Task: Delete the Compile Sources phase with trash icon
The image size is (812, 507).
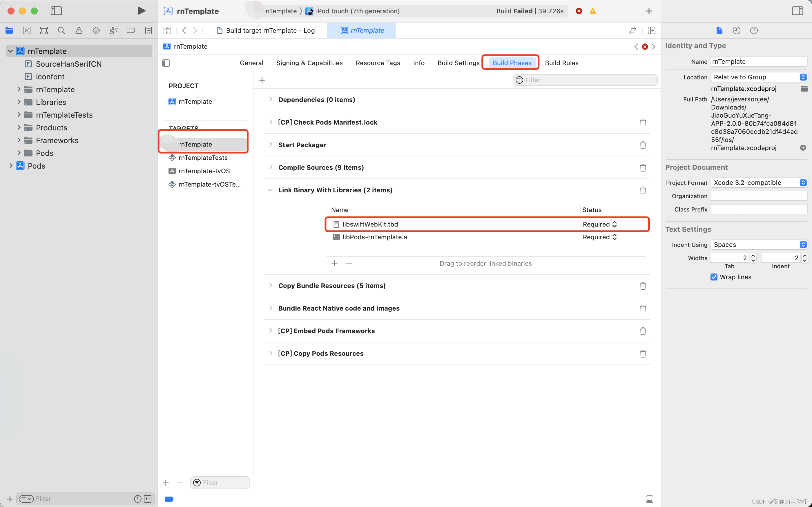Action: pos(643,168)
